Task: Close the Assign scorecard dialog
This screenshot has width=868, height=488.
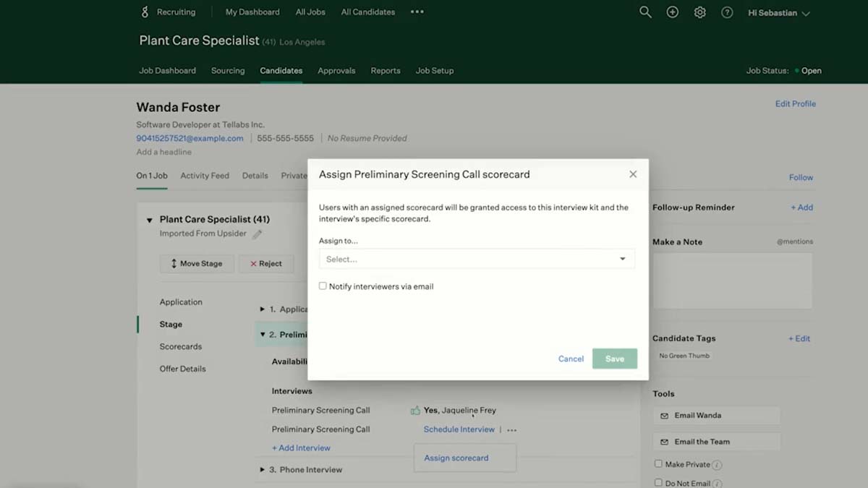Action: [x=633, y=174]
